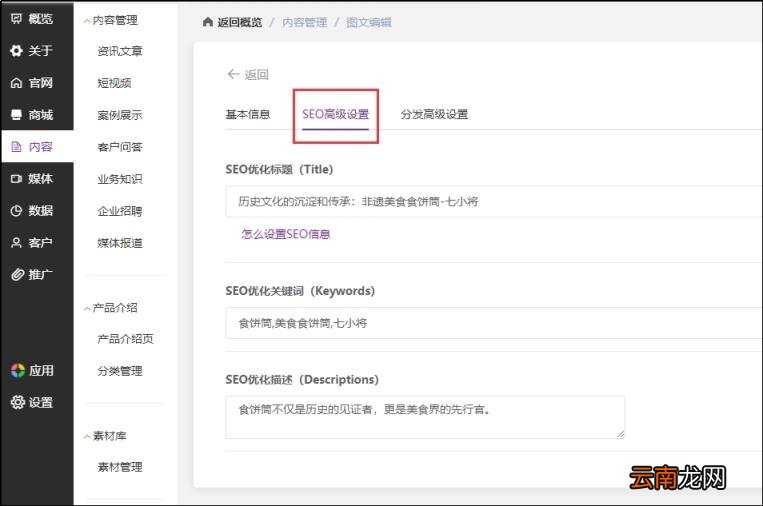Image resolution: width=763 pixels, height=506 pixels.
Task: Select 数据 label in the dark sidebar
Action: click(40, 211)
